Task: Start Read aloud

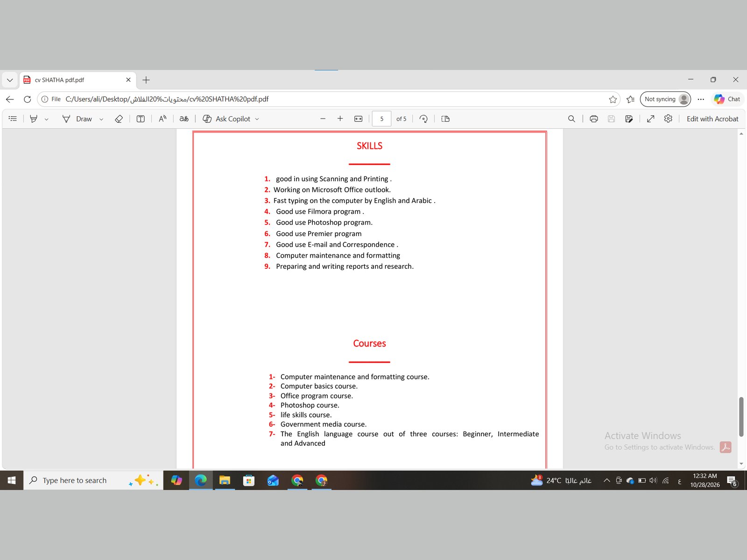Action: coord(162,119)
